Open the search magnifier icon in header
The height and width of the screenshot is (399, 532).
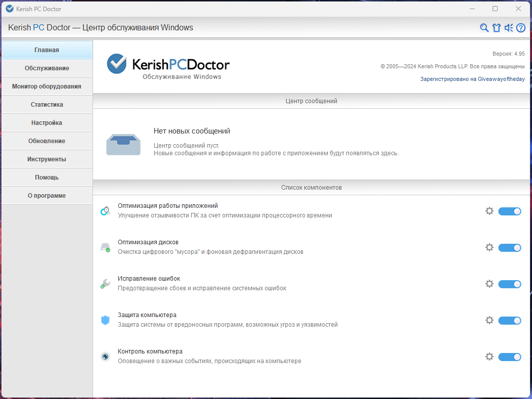point(484,28)
